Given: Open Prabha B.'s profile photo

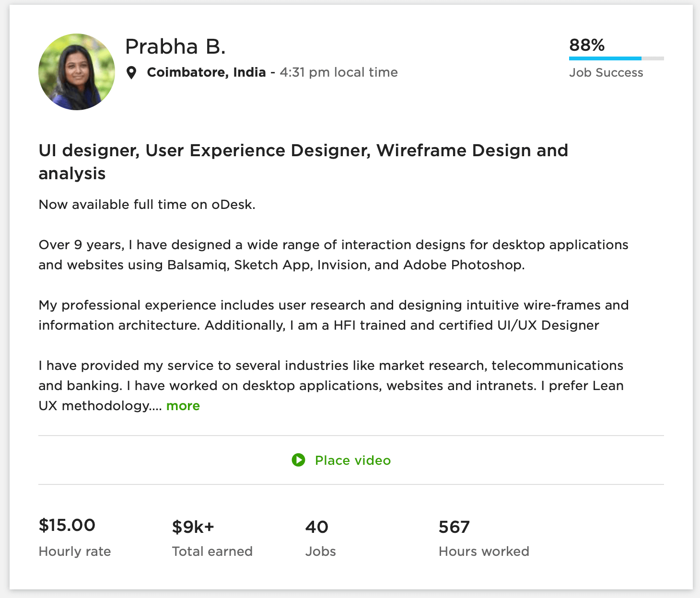Looking at the screenshot, I should click(x=77, y=72).
